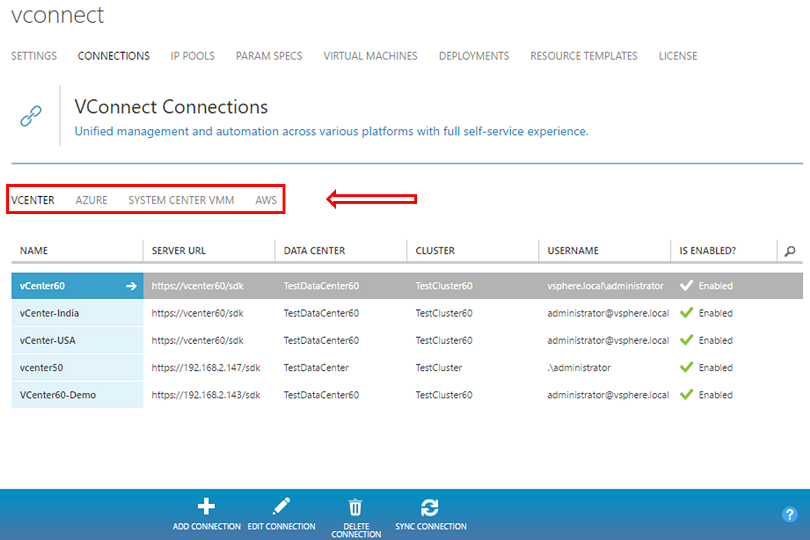Sort by CLUSTER column header

click(435, 251)
